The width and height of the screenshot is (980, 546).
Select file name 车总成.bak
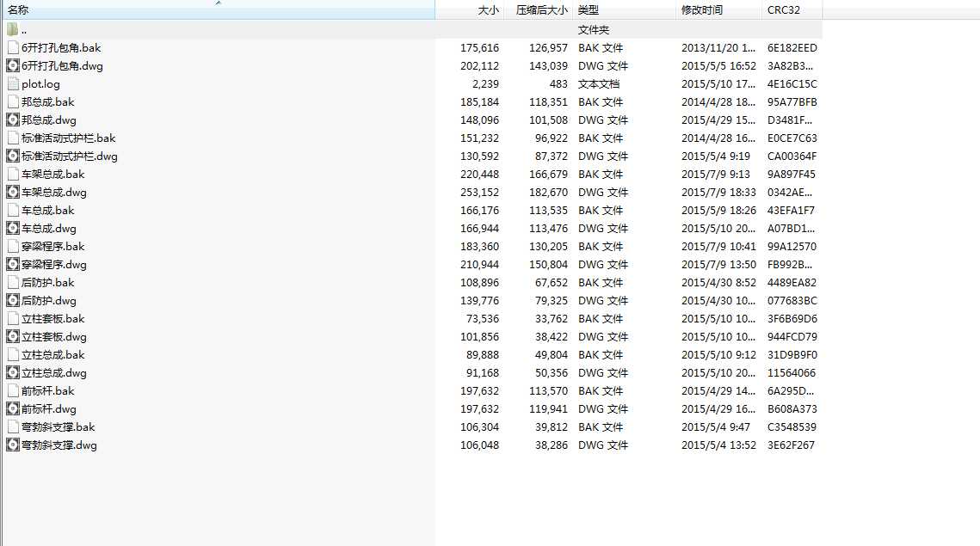tap(48, 212)
